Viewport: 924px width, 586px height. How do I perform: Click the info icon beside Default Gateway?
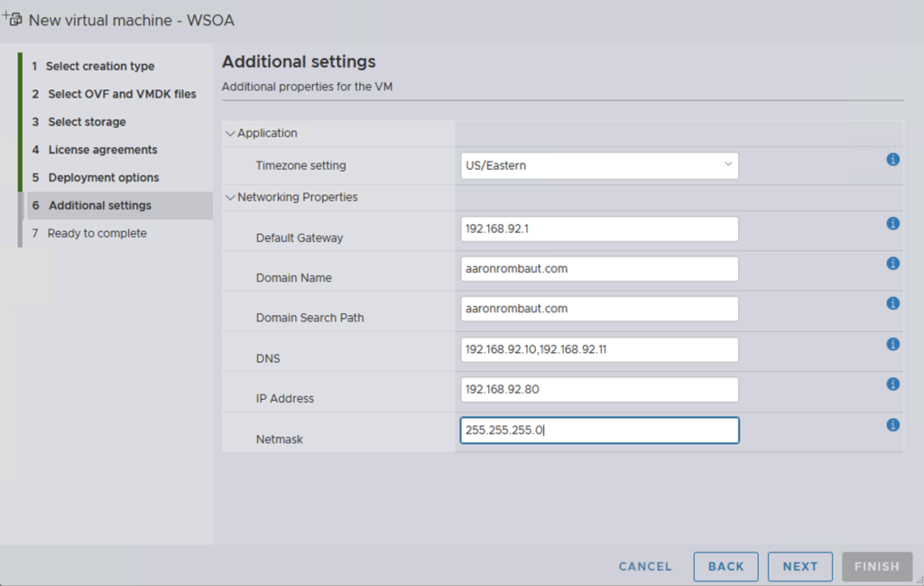(x=892, y=223)
